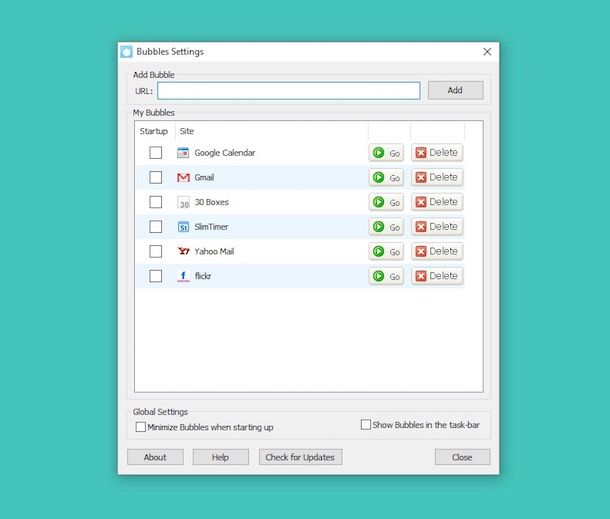Click Check for Updates
610x519 pixels.
(x=300, y=457)
